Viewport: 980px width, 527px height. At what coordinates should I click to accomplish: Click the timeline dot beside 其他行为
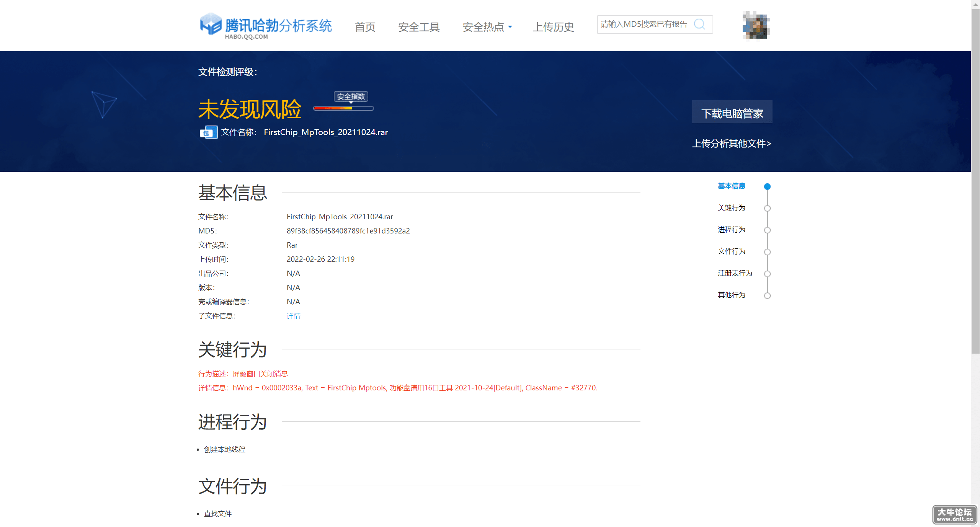pyautogui.click(x=767, y=295)
